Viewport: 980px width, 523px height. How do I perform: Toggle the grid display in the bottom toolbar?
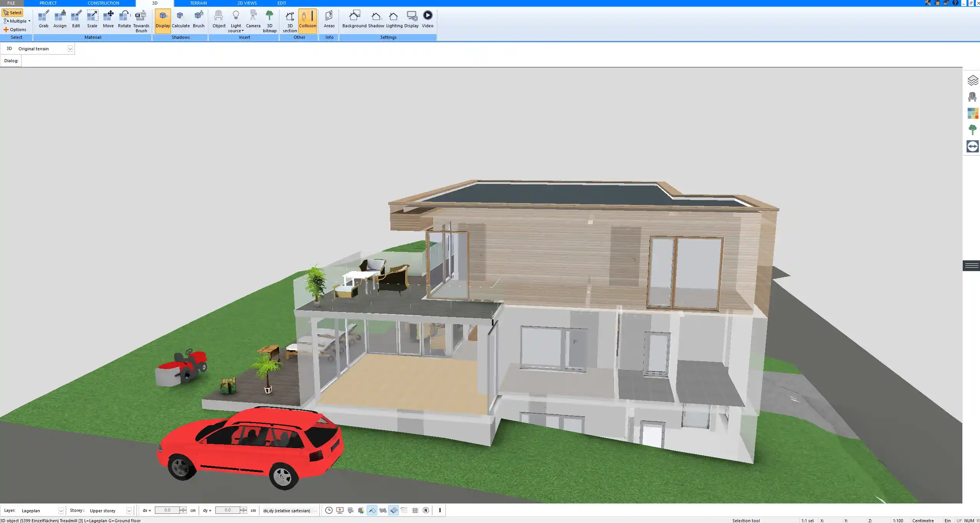[x=415, y=510]
